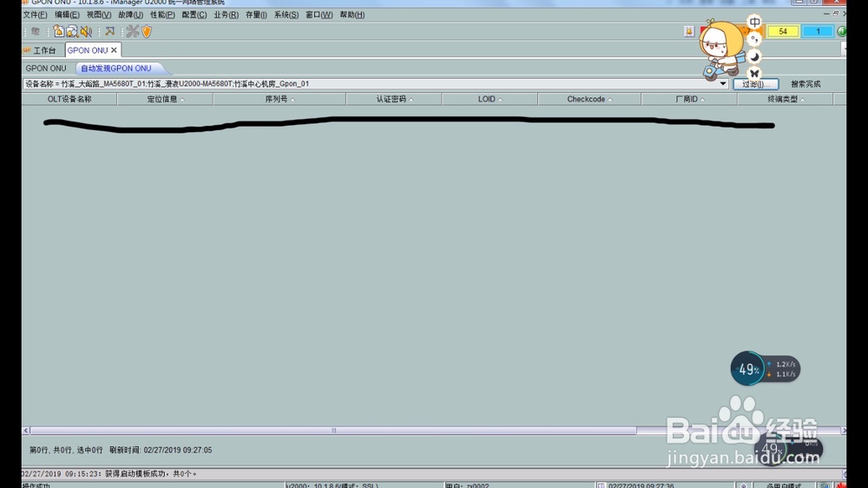Open the 系统(S) menu
The height and width of the screenshot is (488, 868).
coord(286,15)
